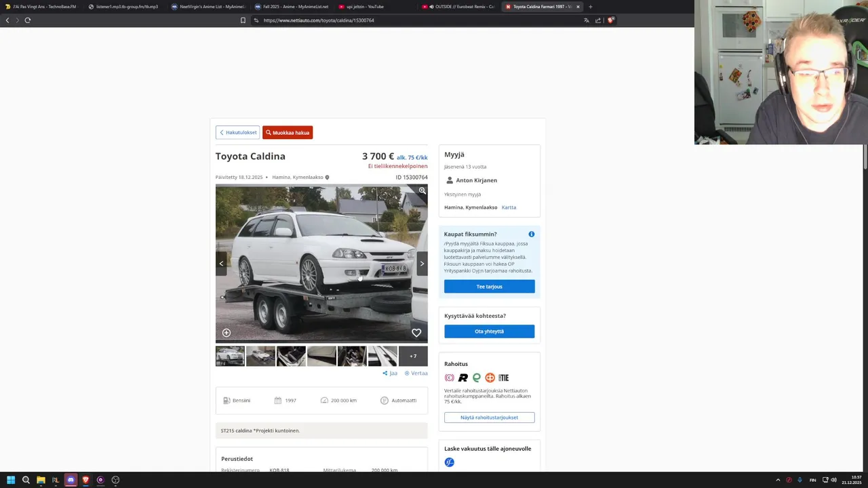Switch to the J'Ai Pas Vingt Ans TechnoBase.FM tab
868x488 pixels.
[42, 7]
